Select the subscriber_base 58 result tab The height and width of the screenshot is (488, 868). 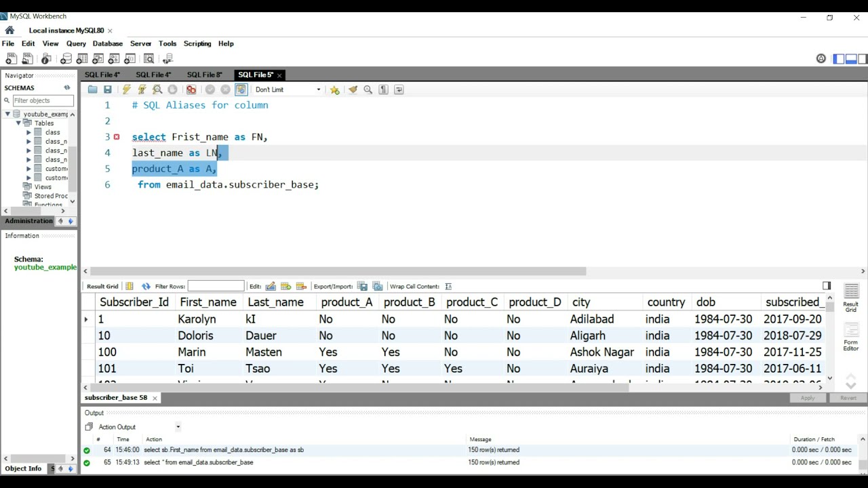pyautogui.click(x=116, y=398)
